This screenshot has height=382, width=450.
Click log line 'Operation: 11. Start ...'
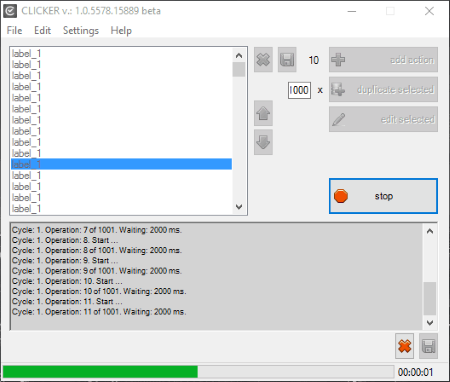pyautogui.click(x=67, y=302)
